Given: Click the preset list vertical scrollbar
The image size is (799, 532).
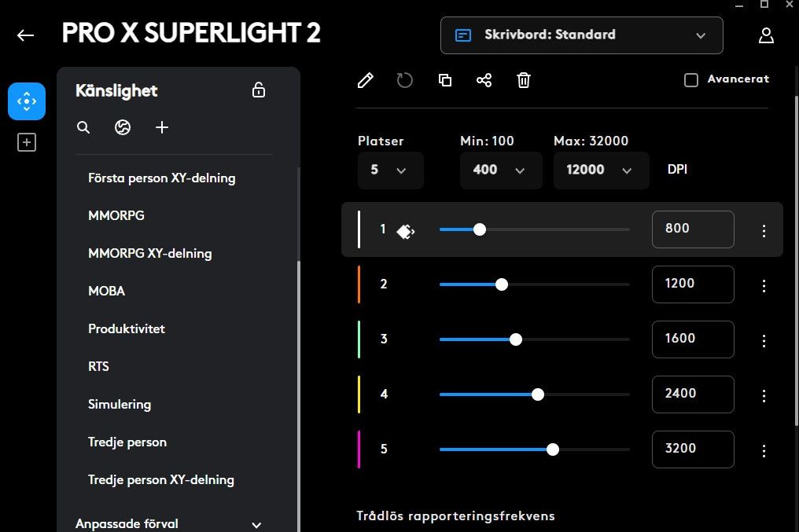Looking at the screenshot, I should tap(299, 397).
